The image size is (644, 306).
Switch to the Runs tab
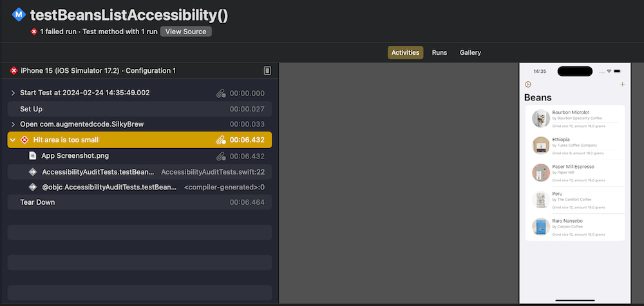pos(439,53)
